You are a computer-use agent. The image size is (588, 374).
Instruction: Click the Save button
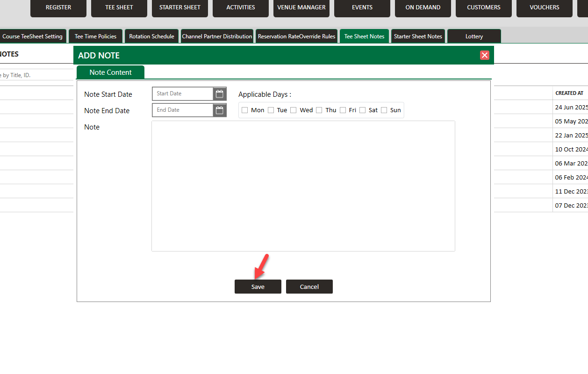[258, 287]
